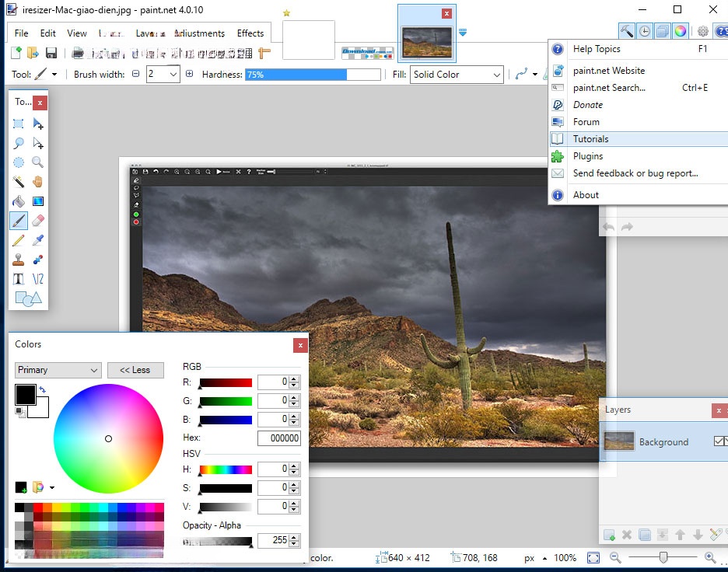Click the Hex color input field
The width and height of the screenshot is (728, 572).
tap(279, 438)
